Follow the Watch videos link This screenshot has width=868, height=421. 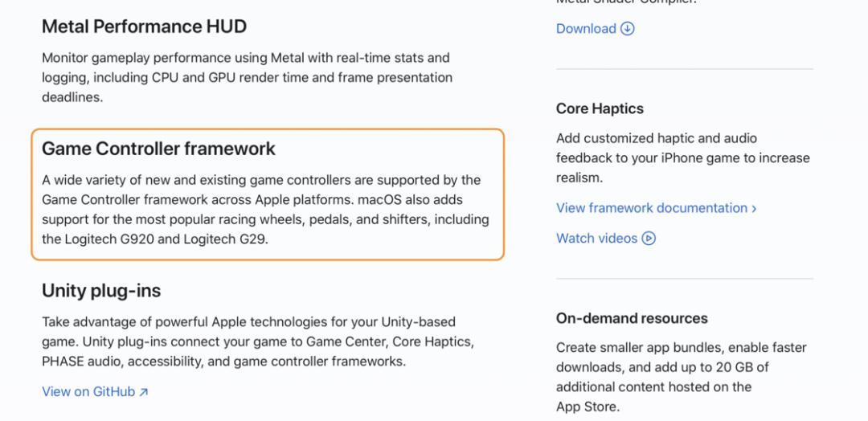[x=596, y=239]
